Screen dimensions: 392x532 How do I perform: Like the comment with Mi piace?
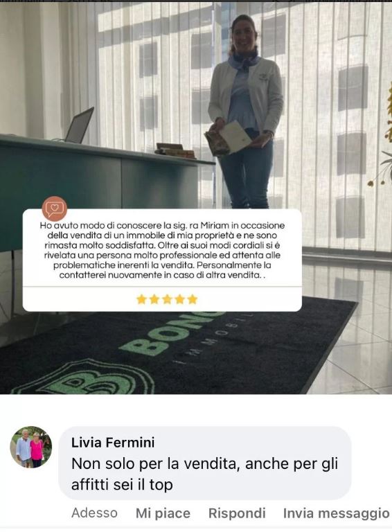pyautogui.click(x=163, y=513)
